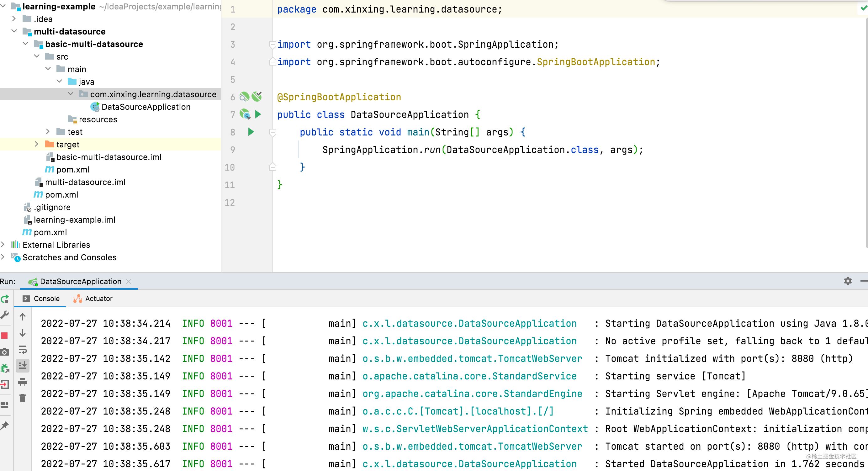Toggle scroll to end of console
The image size is (868, 471).
tap(23, 366)
